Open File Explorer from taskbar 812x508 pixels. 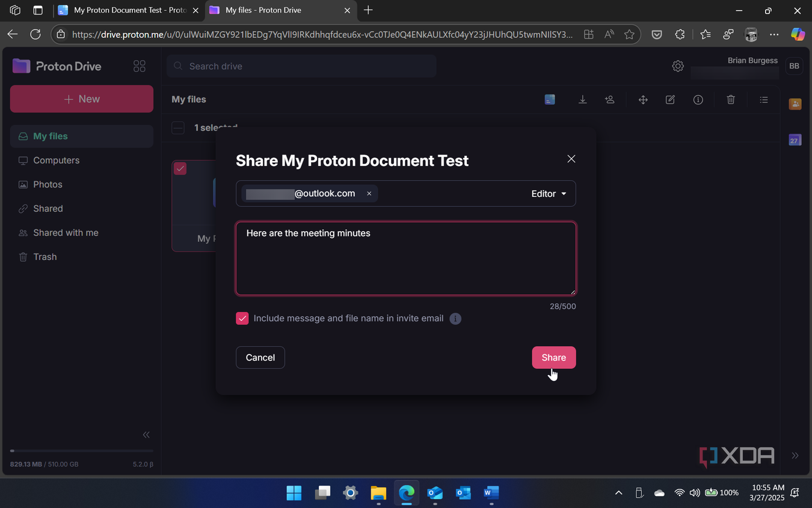378,493
